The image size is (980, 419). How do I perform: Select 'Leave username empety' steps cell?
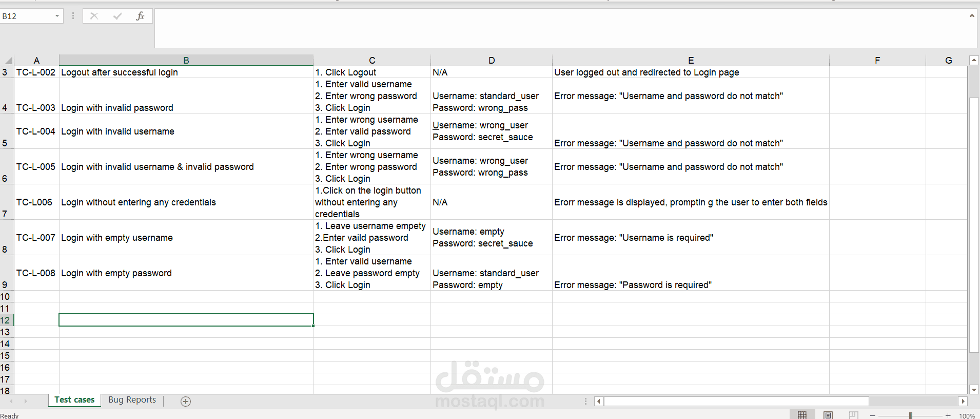[x=372, y=238]
